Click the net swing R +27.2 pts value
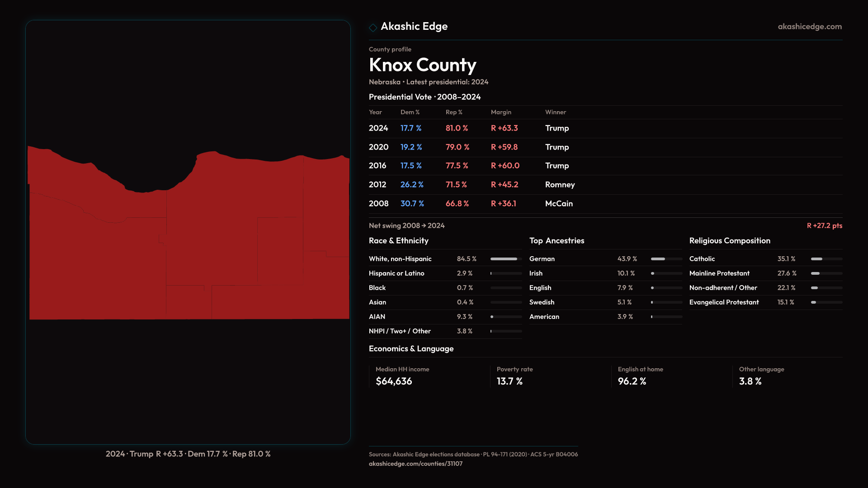 [x=824, y=225]
